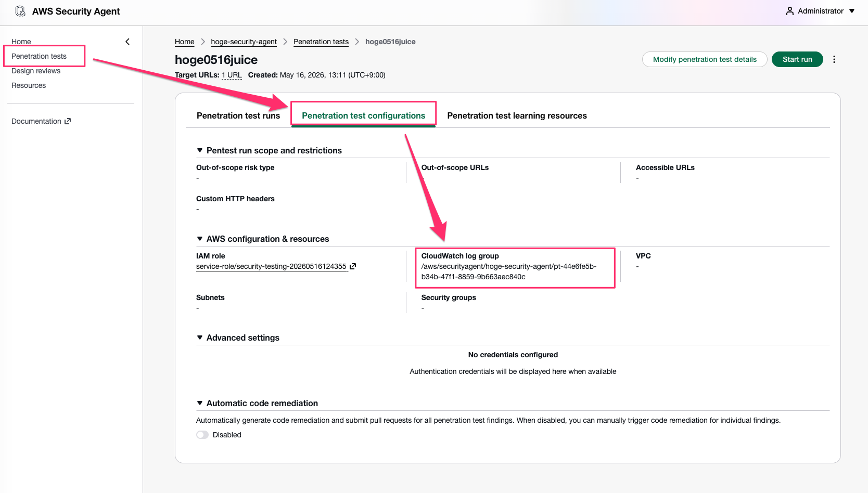The width and height of the screenshot is (868, 493).
Task: Click the Administrator user profile icon
Action: pos(790,11)
